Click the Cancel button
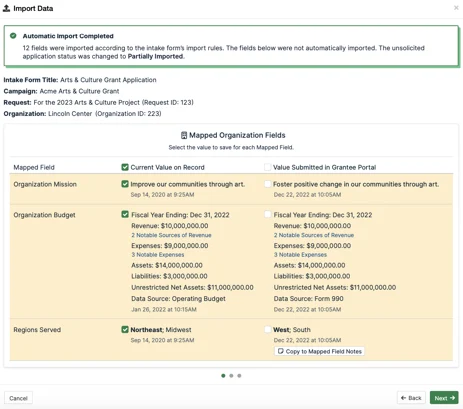This screenshot has height=409, width=463. click(x=18, y=398)
